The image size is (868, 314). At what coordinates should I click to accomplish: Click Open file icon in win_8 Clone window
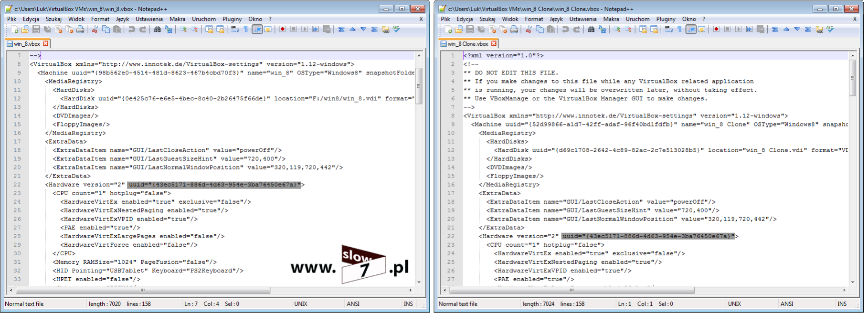(x=459, y=30)
